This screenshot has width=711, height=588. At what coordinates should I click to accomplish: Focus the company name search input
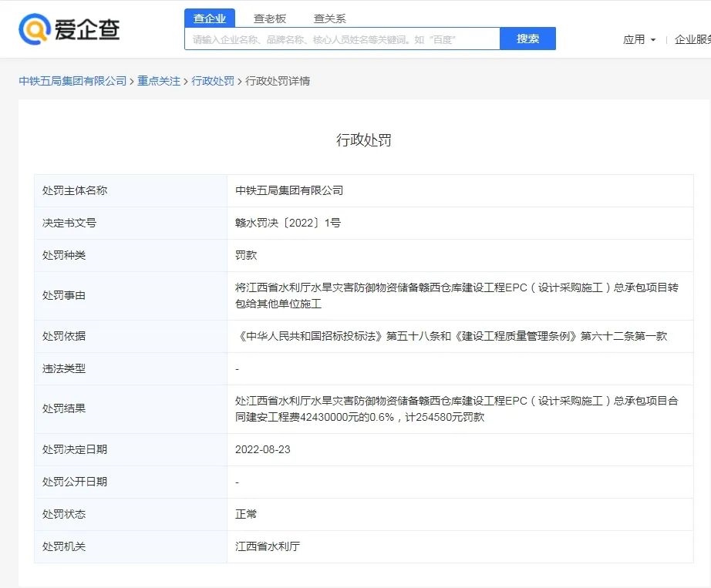pyautogui.click(x=342, y=39)
